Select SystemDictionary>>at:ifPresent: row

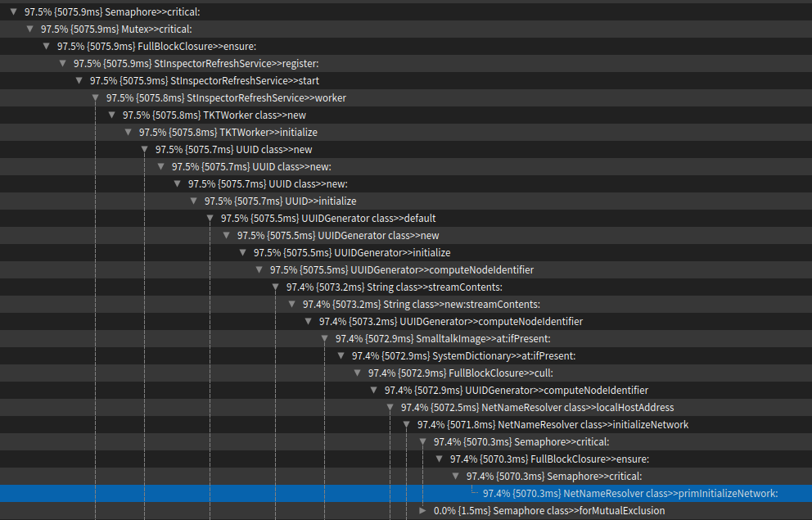click(x=406, y=355)
